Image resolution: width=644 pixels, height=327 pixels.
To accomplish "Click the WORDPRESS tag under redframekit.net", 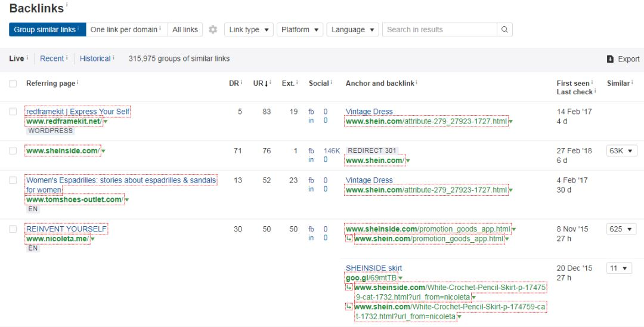I will click(51, 131).
